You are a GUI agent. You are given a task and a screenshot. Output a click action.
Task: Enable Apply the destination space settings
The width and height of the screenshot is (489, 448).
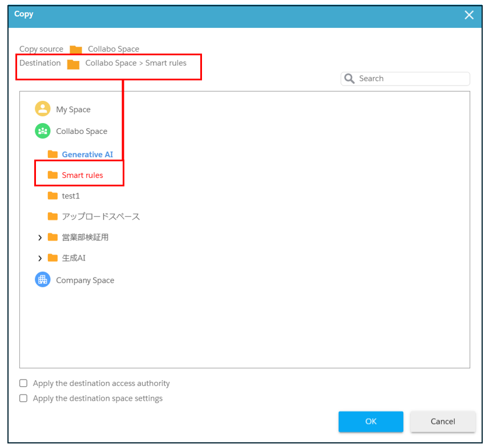(23, 398)
